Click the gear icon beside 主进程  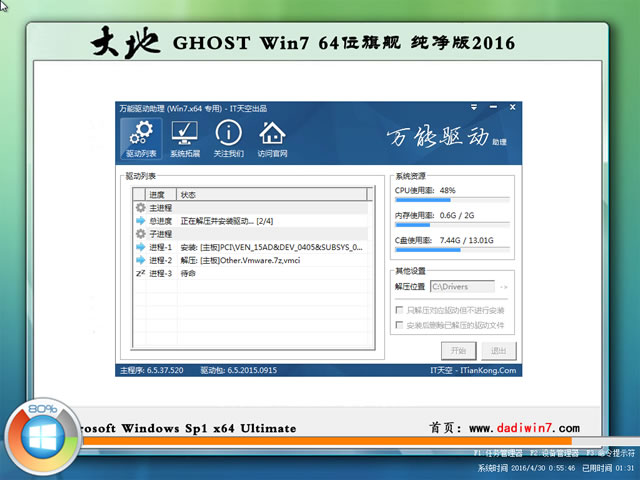coord(140,207)
